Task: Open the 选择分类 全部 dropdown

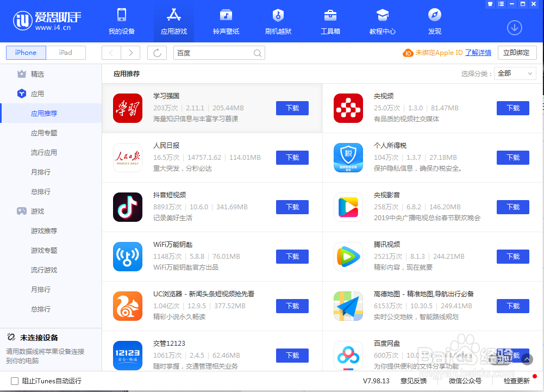Action: click(515, 73)
